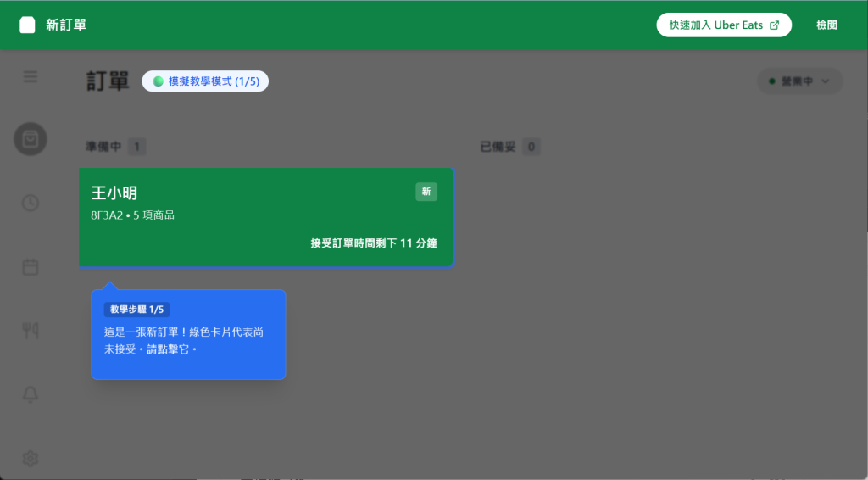This screenshot has height=480, width=868.
Task: Click the white order icon beside 新訂單
Action: 28,25
